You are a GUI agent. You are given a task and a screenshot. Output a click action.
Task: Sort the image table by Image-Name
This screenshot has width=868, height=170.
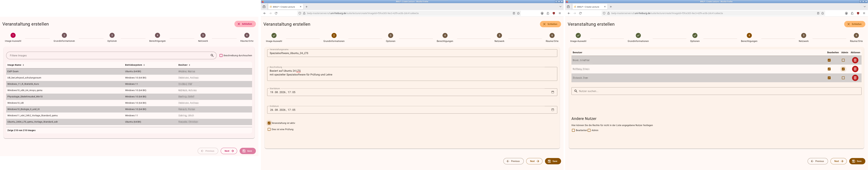15,65
